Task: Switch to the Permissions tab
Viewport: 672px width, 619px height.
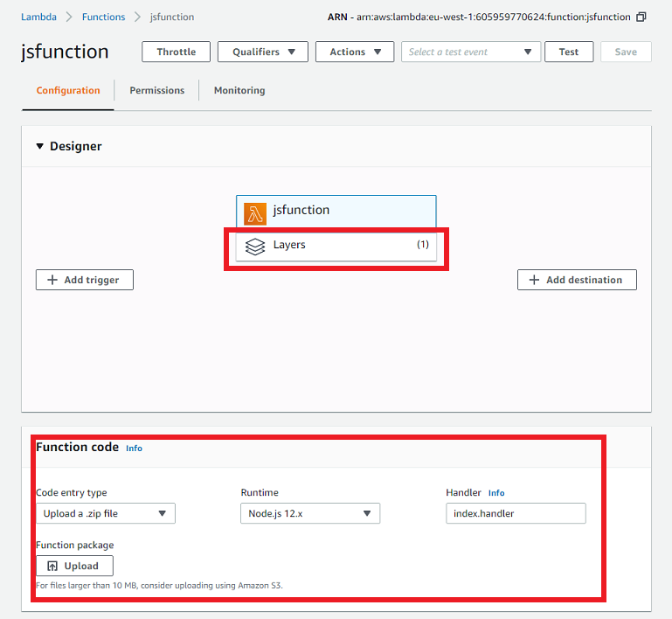Action: click(156, 90)
